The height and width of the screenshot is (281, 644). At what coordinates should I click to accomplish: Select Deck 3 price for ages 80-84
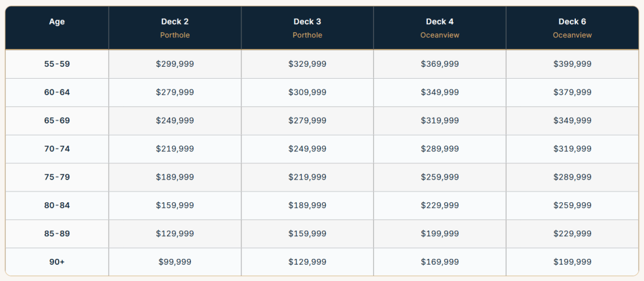(x=307, y=205)
